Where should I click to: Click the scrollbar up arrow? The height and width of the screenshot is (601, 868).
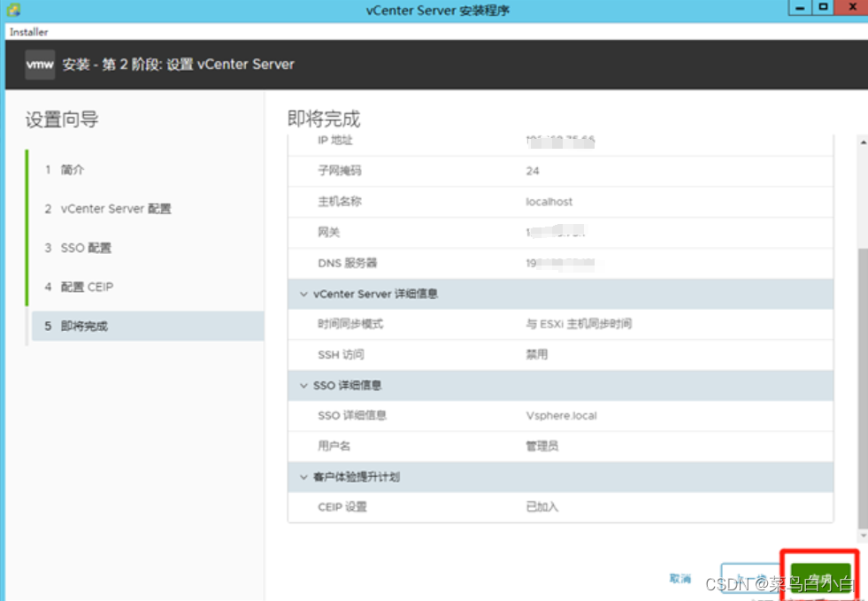tap(863, 143)
